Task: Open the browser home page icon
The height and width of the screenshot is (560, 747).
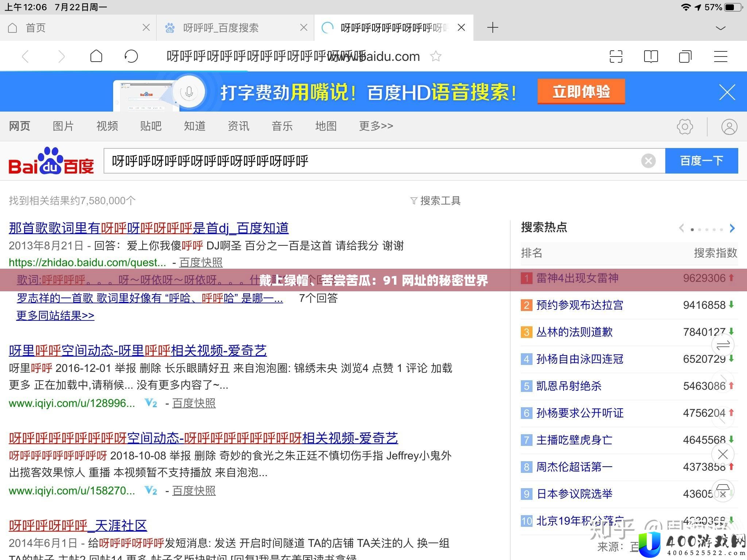Action: (96, 56)
